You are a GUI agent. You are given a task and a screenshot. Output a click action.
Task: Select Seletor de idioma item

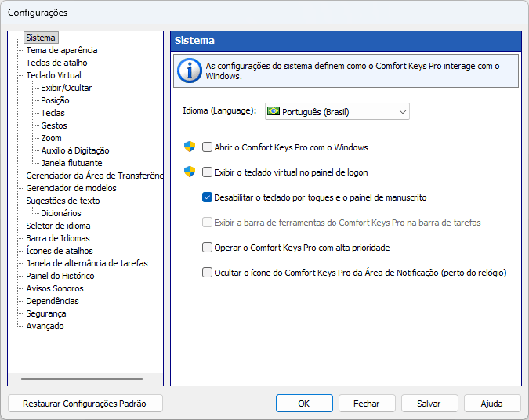coord(58,226)
